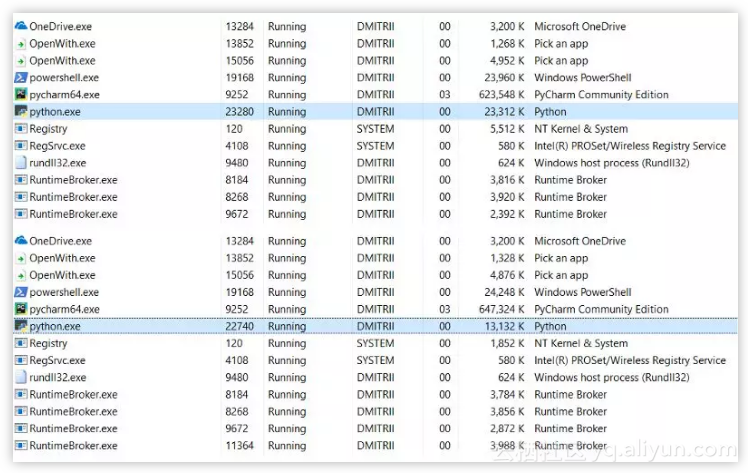Click DMITRII user cell in the PID 23280 row
Screen dimensions: 748x473
(x=375, y=112)
